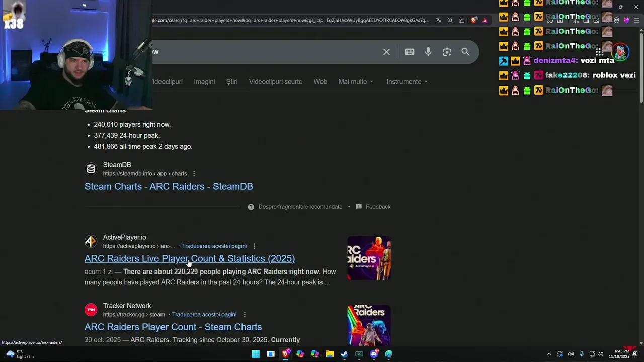644x362 pixels.
Task: Share this page via address bar icon
Action: 461,20
